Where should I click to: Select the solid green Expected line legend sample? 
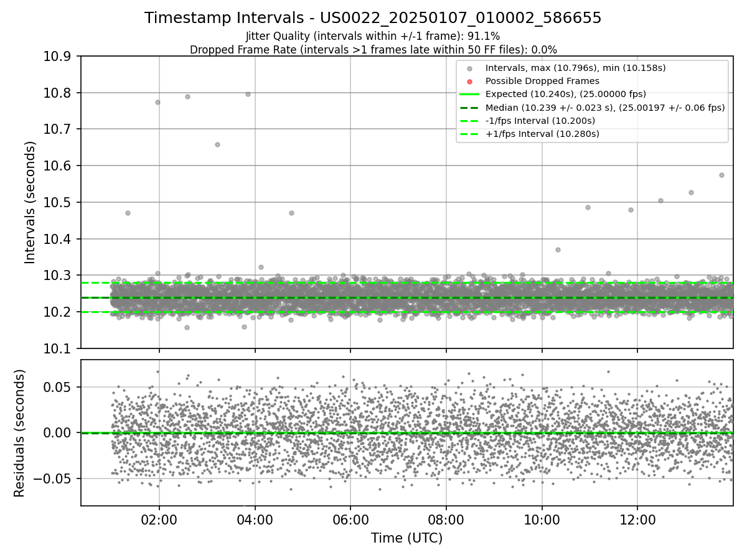pyautogui.click(x=469, y=95)
